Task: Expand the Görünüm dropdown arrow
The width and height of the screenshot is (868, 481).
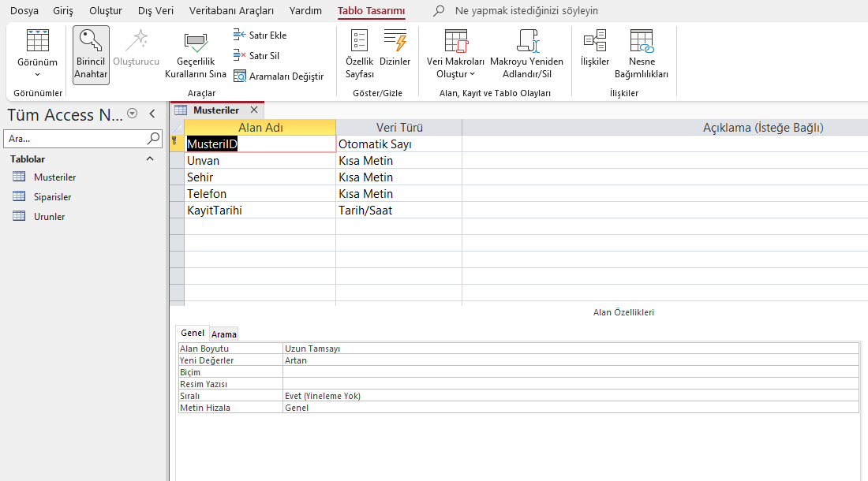Action: tap(37, 75)
